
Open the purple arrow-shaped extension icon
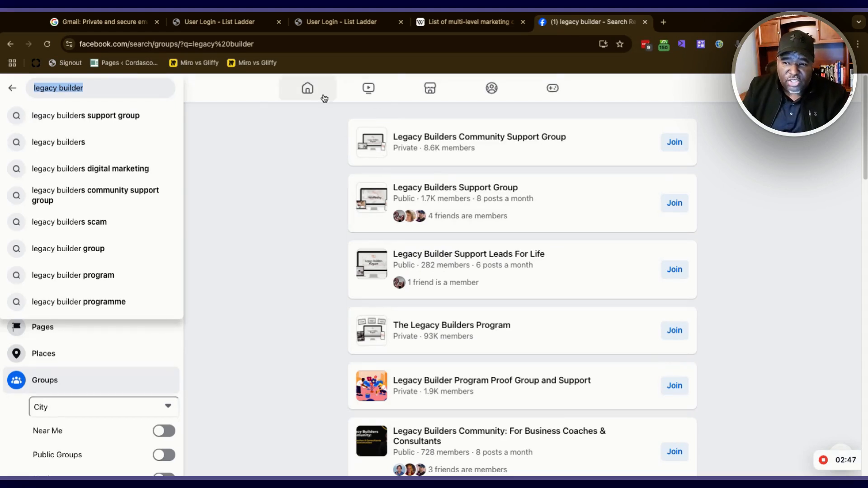[682, 44]
